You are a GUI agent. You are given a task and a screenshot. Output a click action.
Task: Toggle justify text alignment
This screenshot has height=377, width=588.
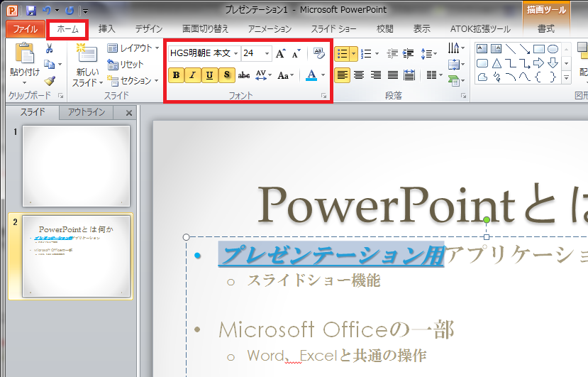[393, 75]
